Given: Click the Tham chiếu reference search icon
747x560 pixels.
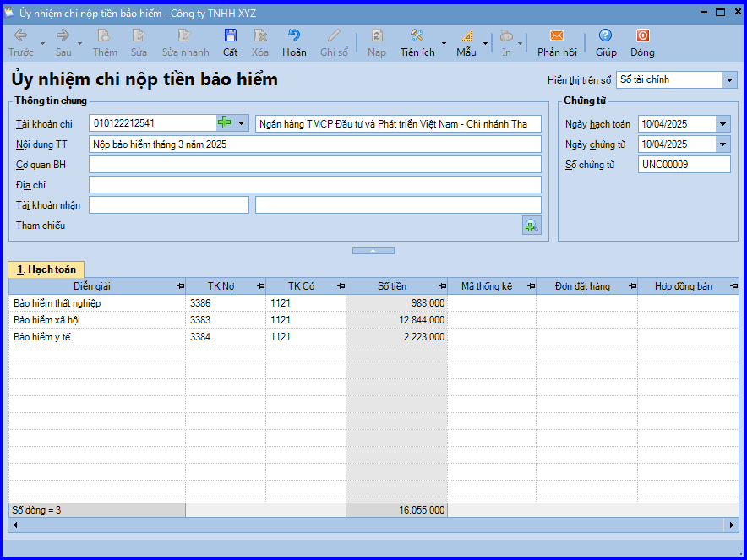Looking at the screenshot, I should 532,226.
